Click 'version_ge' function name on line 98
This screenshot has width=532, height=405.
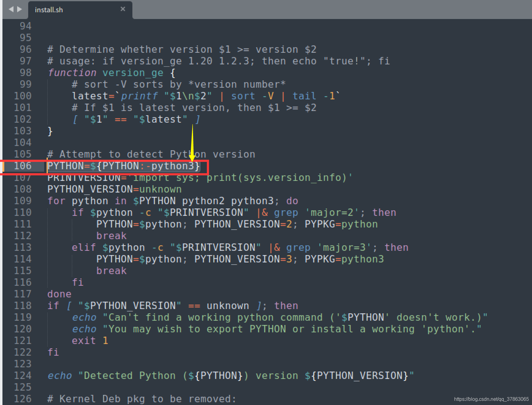[133, 73]
